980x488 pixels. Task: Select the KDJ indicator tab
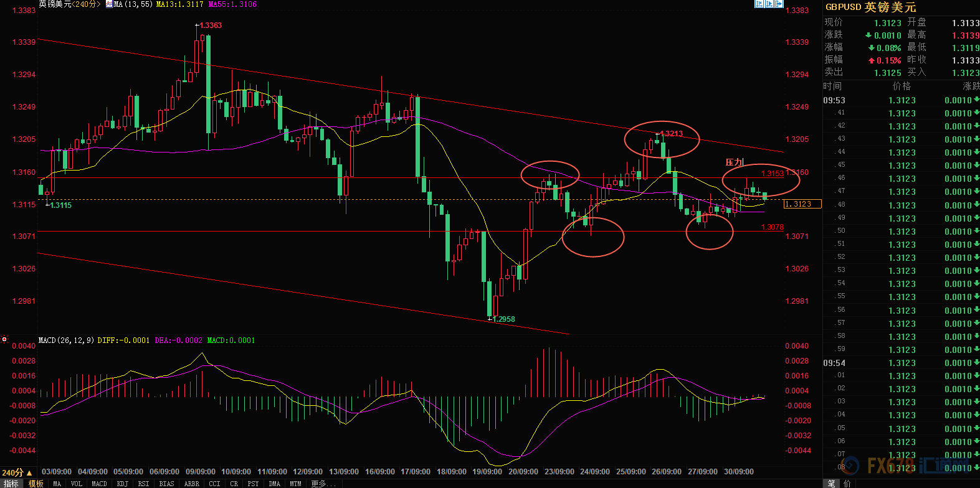tap(122, 484)
